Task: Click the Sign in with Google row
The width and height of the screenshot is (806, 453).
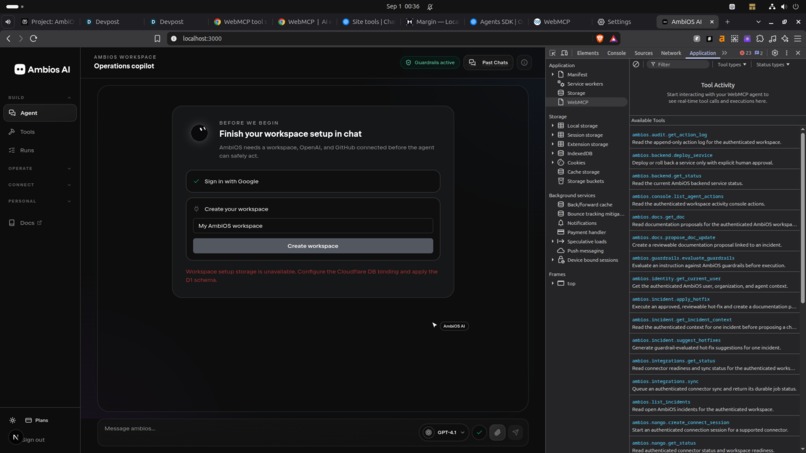Action: tap(313, 181)
